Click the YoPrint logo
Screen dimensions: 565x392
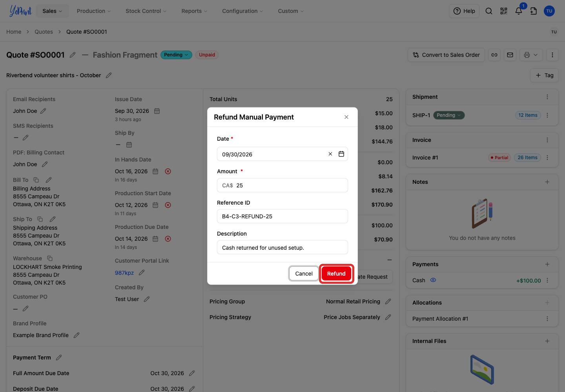[20, 11]
